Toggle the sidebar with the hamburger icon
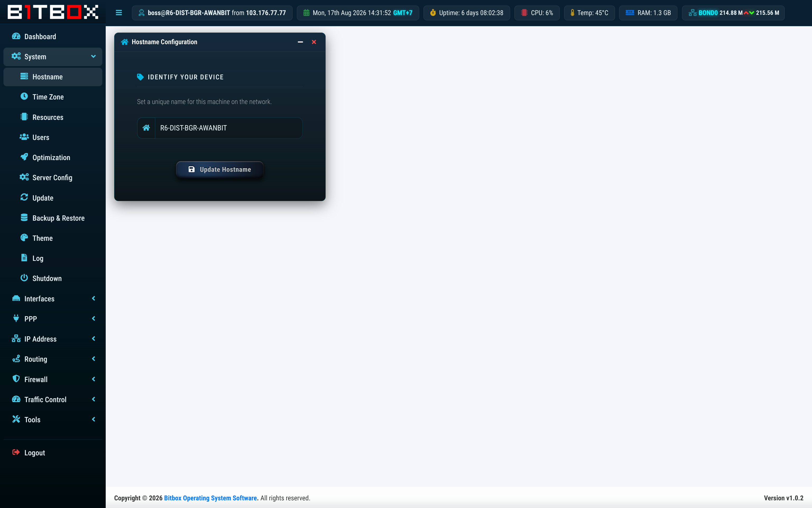 pyautogui.click(x=119, y=13)
